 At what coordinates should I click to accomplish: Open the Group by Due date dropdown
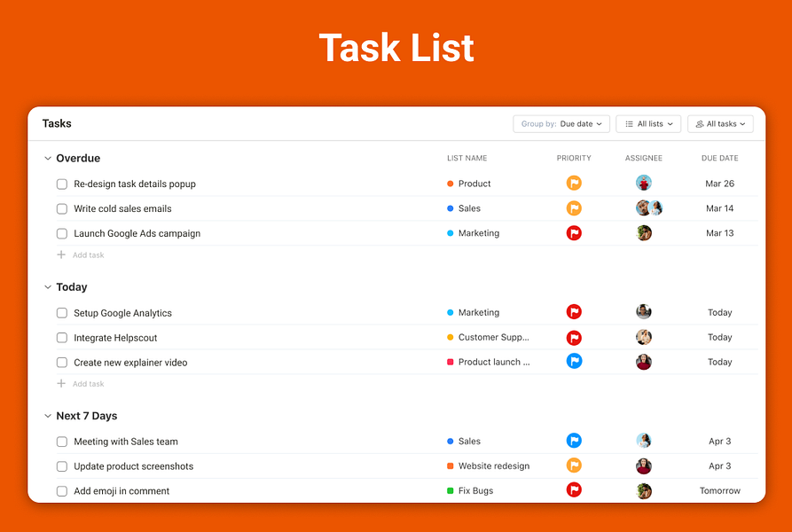tap(561, 123)
